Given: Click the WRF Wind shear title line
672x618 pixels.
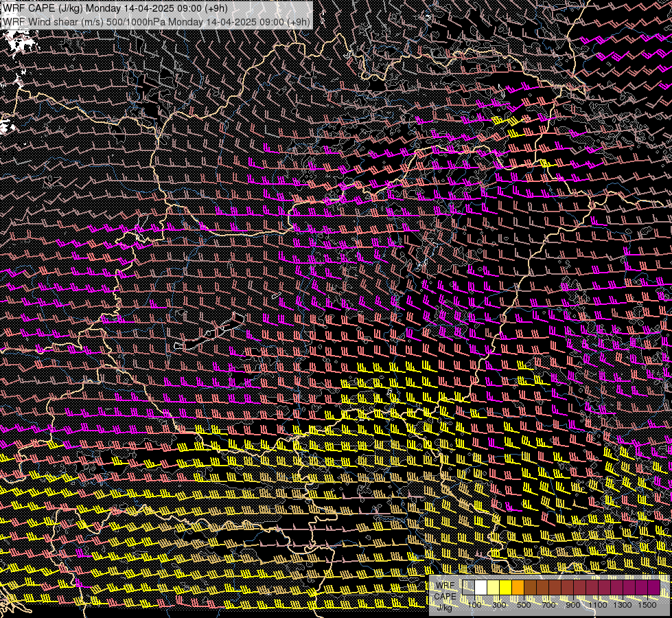Looking at the screenshot, I should (x=156, y=22).
